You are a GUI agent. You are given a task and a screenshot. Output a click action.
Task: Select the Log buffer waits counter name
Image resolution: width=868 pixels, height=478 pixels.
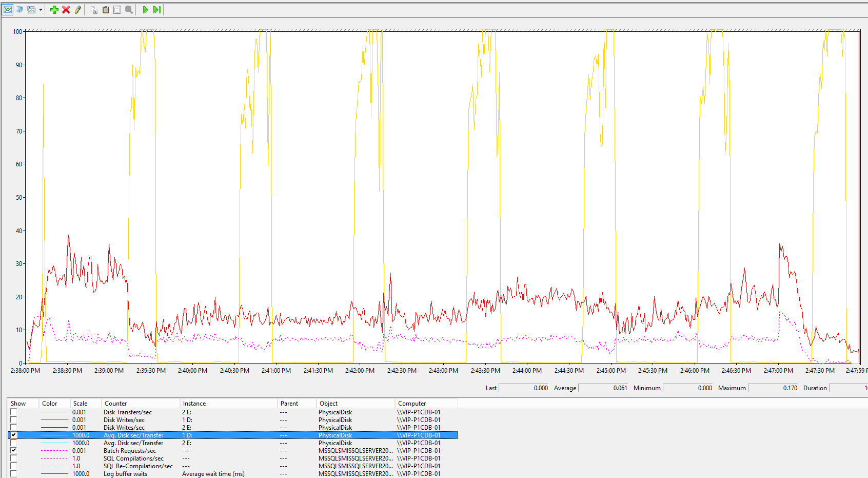coord(125,474)
